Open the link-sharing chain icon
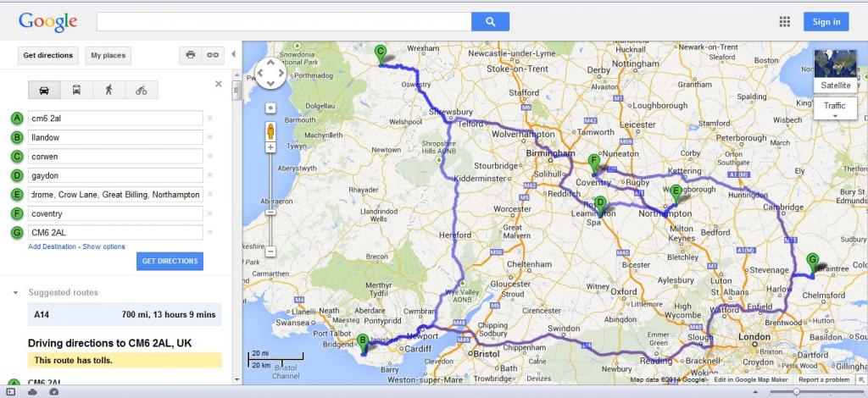Viewport: 868px width, 398px height. click(213, 55)
